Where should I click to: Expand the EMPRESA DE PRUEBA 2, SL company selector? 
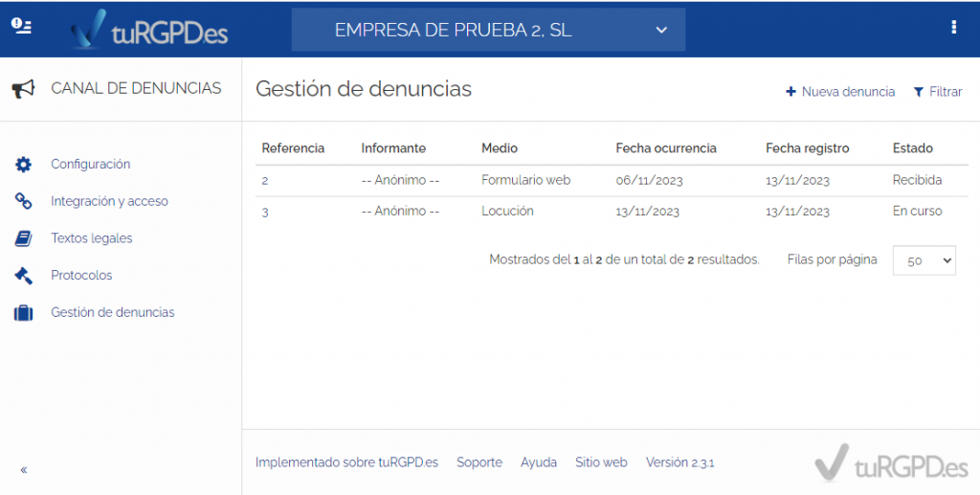488,30
